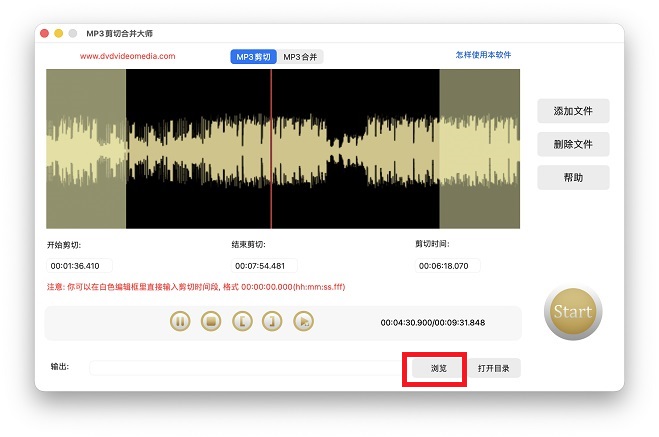Open output folder with 打开目录
659x437 pixels.
coord(495,369)
